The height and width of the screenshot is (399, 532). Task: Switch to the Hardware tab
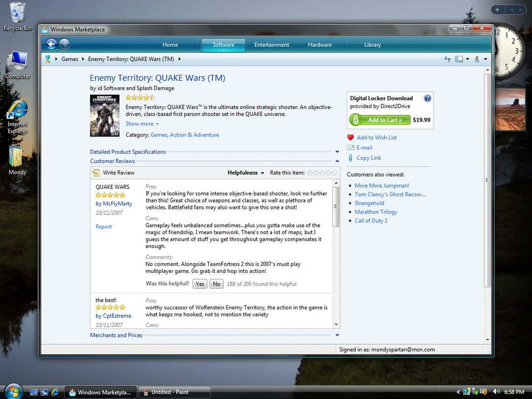pyautogui.click(x=320, y=45)
